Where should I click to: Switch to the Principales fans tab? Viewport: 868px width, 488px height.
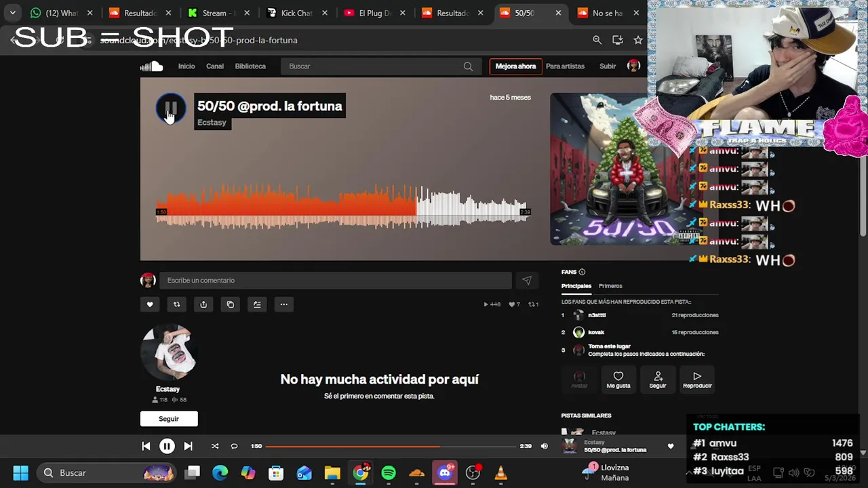pyautogui.click(x=576, y=286)
